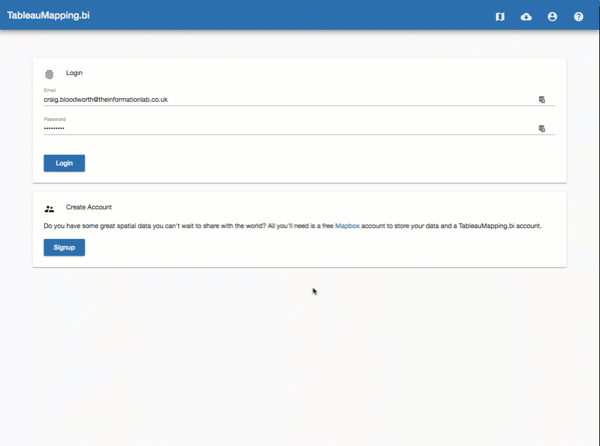This screenshot has width=600, height=446.
Task: Click the people icon beside Create Account
Action: pos(49,209)
